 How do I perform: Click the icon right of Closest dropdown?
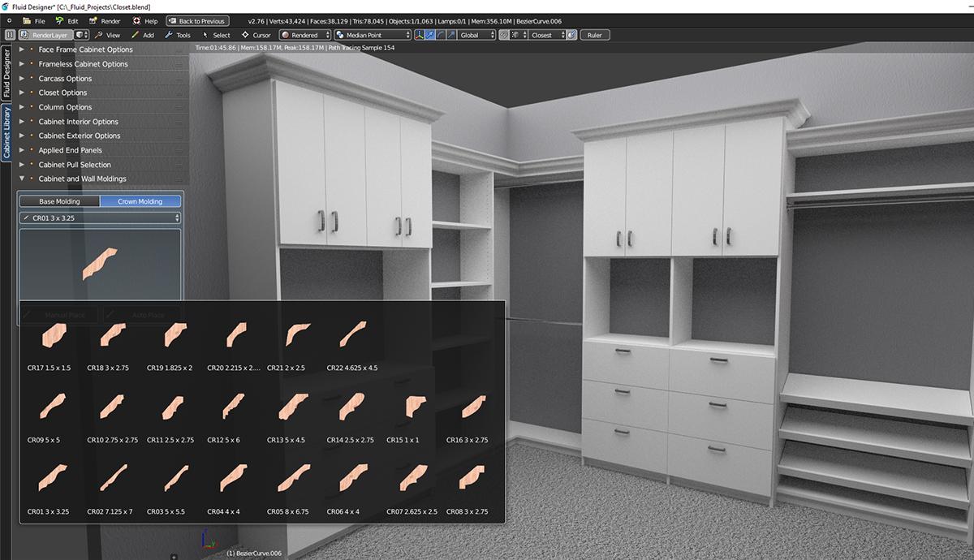click(x=571, y=35)
